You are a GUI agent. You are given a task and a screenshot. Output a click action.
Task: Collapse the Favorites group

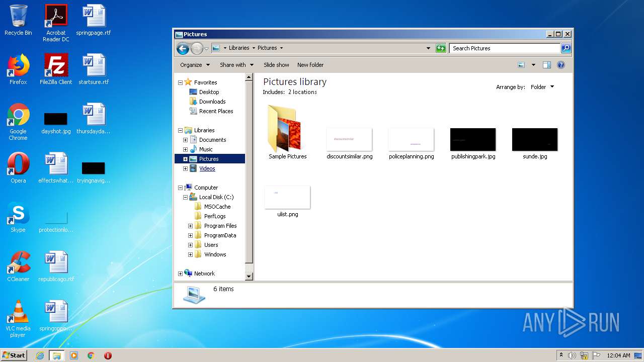click(x=180, y=82)
